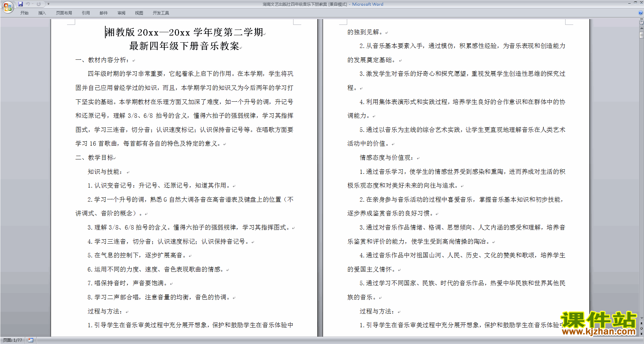Click the text 族的音乐 on the right page
This screenshot has height=344, width=644.
click(x=362, y=297)
